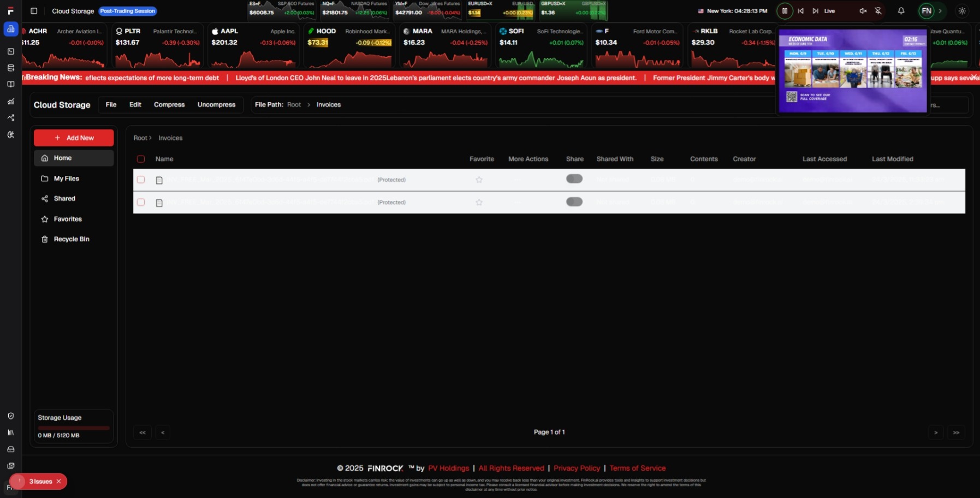Open the Edit menu
This screenshot has width=980, height=498.
(135, 105)
